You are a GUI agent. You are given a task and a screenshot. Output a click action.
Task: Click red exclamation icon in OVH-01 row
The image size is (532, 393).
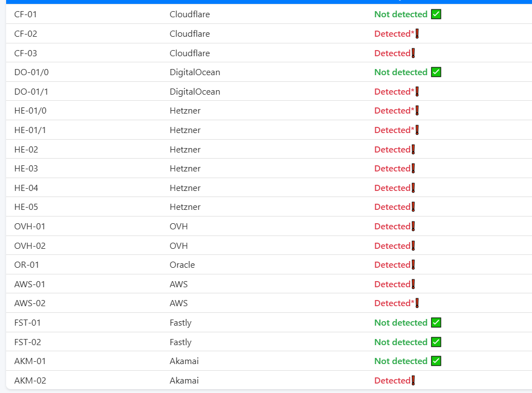tap(413, 227)
